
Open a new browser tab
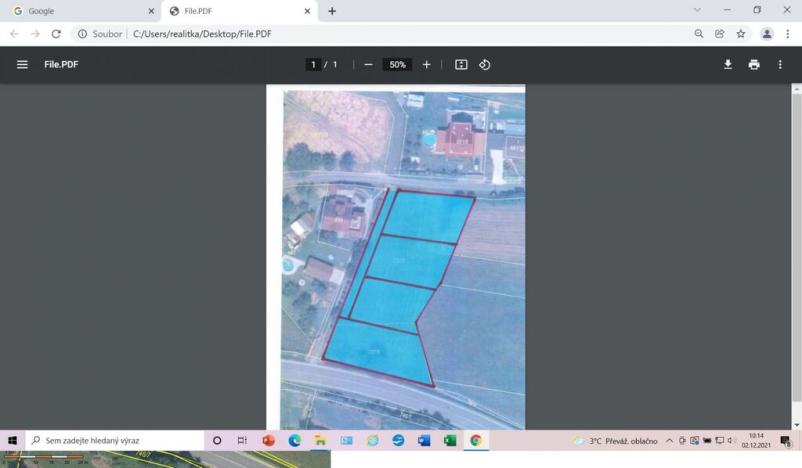[x=332, y=11]
